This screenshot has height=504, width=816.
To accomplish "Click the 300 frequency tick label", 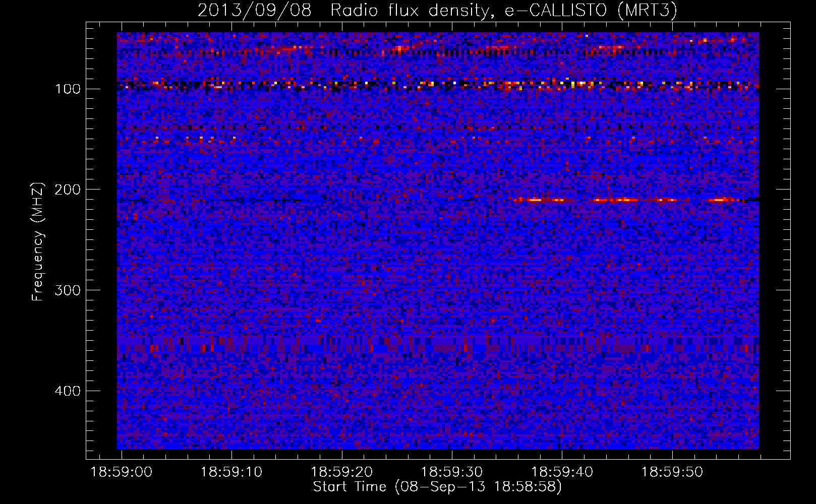I will (68, 290).
